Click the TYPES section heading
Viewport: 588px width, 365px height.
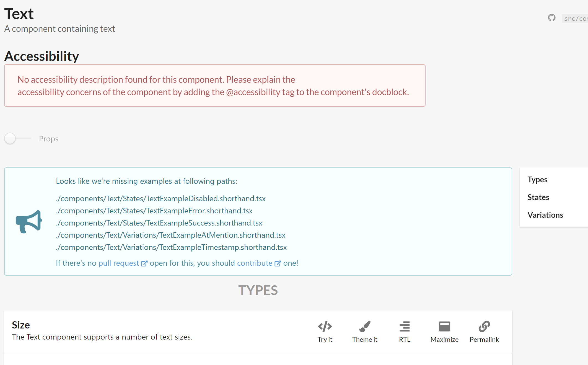tap(258, 290)
